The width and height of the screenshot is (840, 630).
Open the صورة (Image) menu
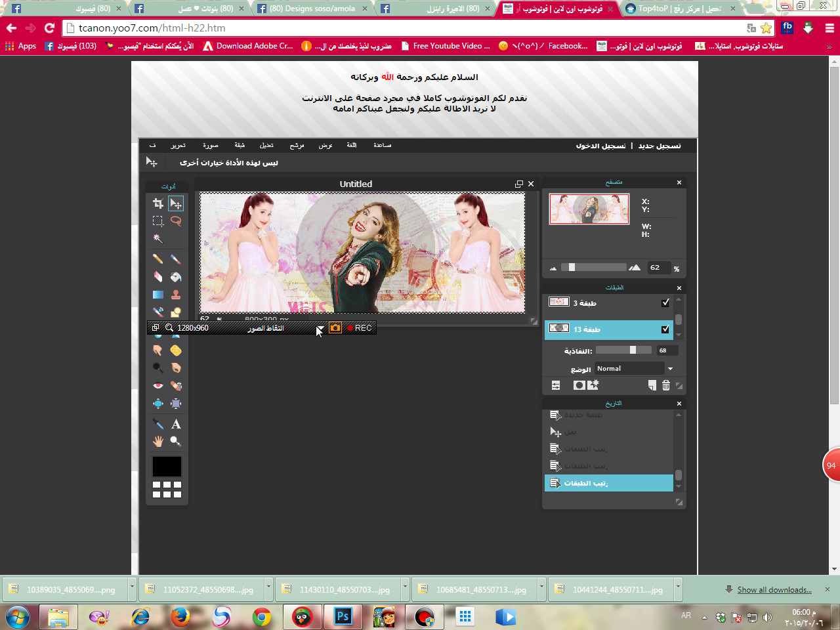210,146
